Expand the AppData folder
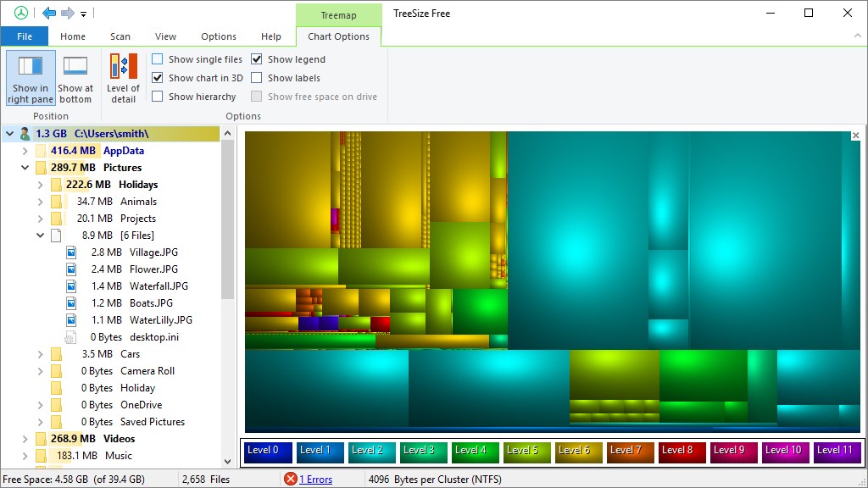The image size is (868, 488). pyautogui.click(x=25, y=151)
